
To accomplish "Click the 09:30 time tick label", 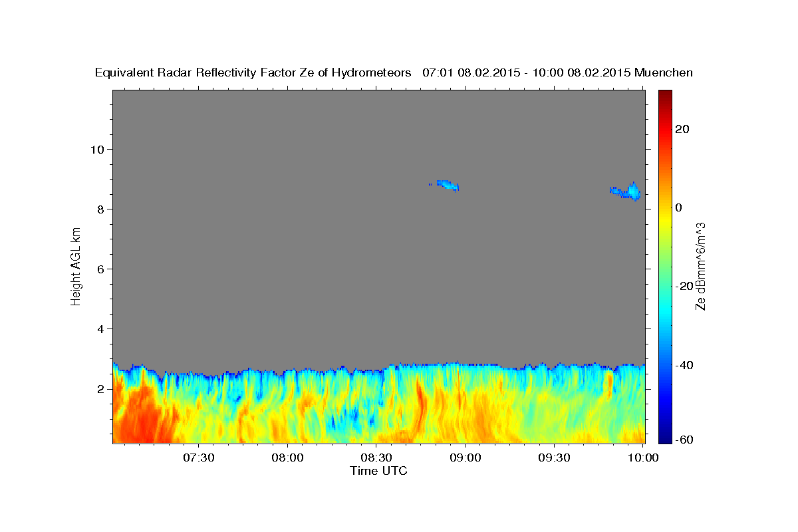I will click(555, 458).
